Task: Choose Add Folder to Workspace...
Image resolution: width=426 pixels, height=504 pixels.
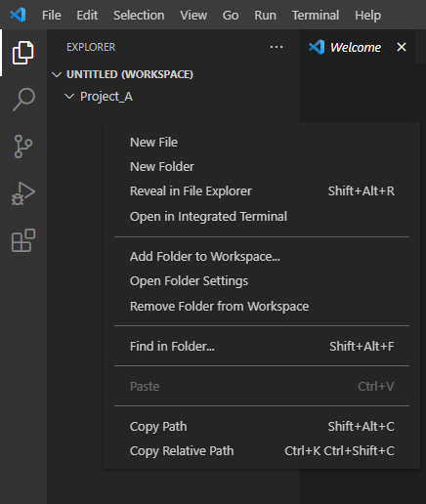Action: (262, 257)
